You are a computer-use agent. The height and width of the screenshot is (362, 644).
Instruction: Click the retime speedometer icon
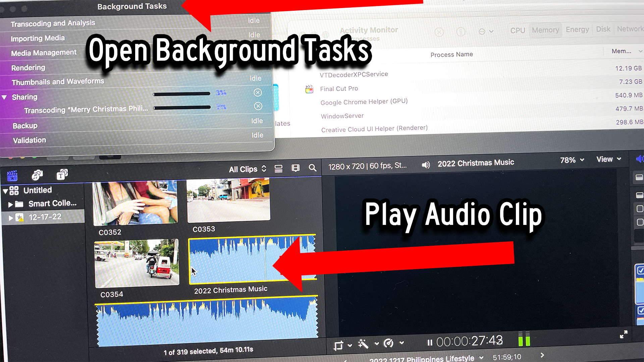(x=388, y=343)
